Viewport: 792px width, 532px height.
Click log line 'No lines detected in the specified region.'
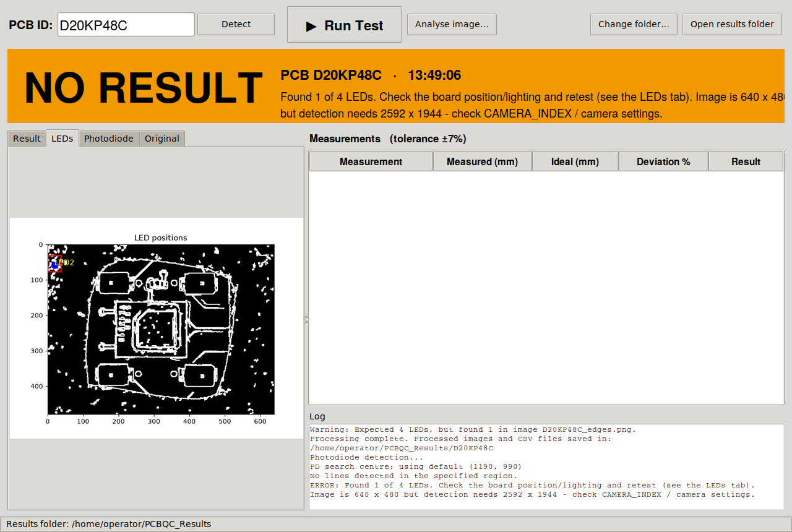click(413, 476)
